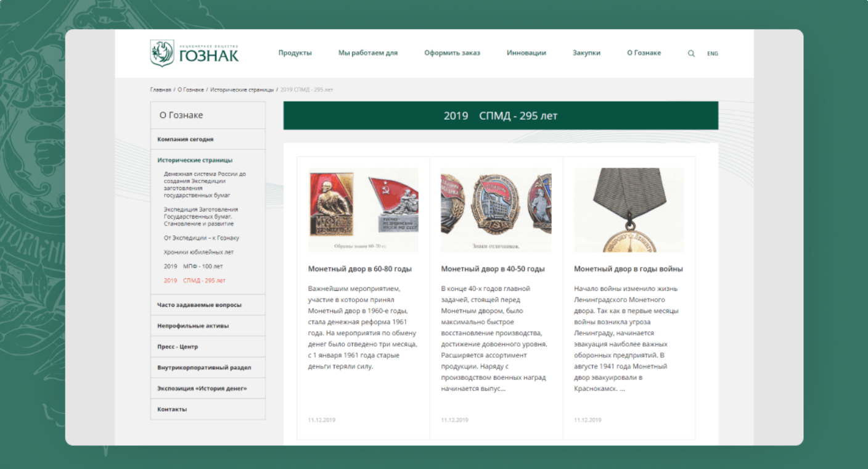Open the Оформить заказ menu

coord(452,53)
